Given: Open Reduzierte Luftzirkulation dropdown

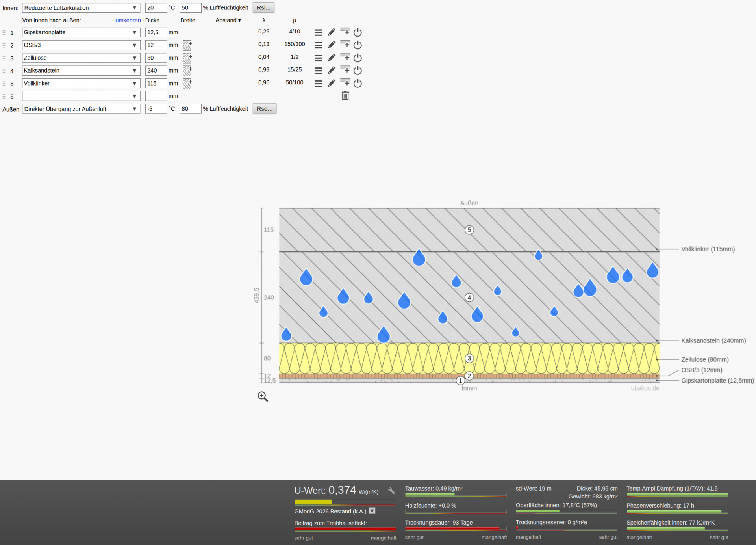Looking at the screenshot, I should pyautogui.click(x=81, y=8).
